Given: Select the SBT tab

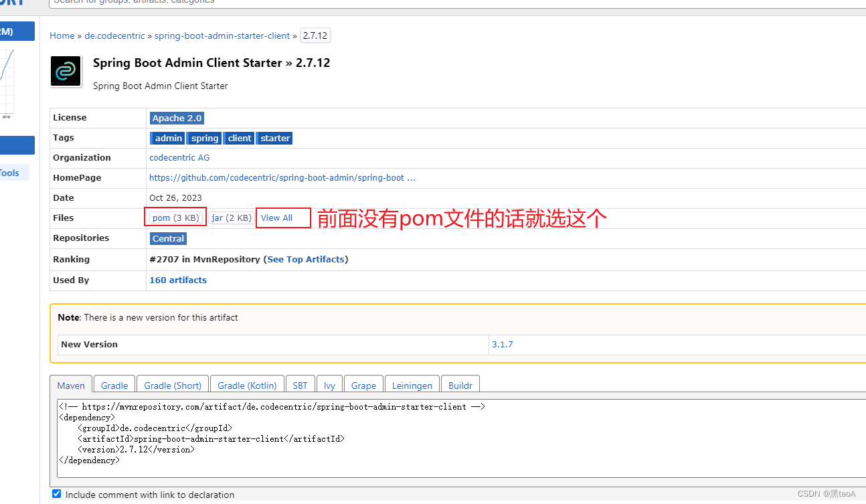Looking at the screenshot, I should (x=300, y=386).
